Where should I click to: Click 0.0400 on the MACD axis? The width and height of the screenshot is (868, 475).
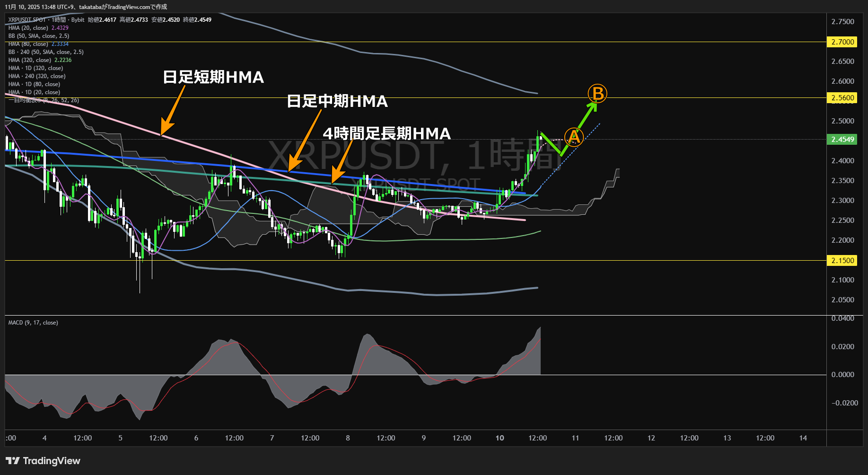click(x=843, y=318)
